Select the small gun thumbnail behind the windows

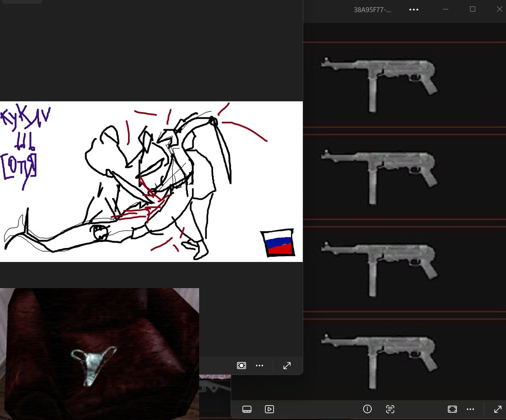click(215, 387)
